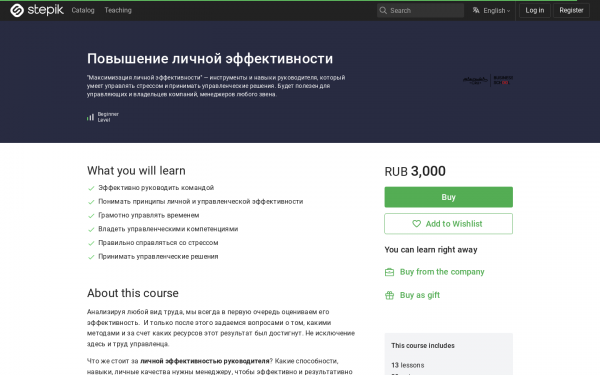Click 'Понимать принципы личной и управленческой эффективности' item
This screenshot has height=375, width=600.
click(x=201, y=201)
